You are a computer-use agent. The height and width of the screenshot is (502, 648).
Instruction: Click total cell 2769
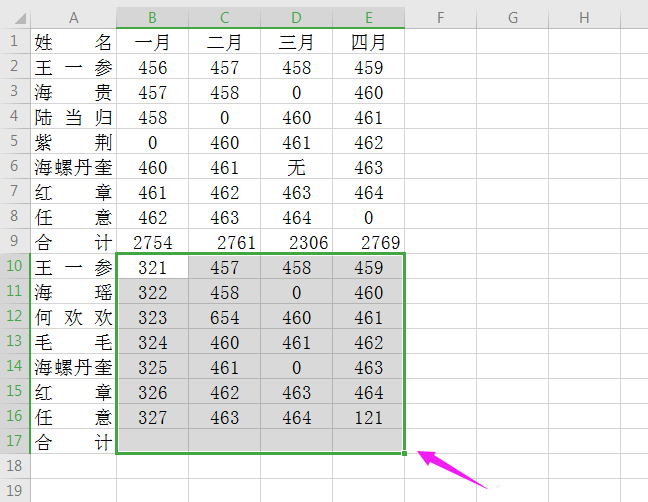coord(369,241)
